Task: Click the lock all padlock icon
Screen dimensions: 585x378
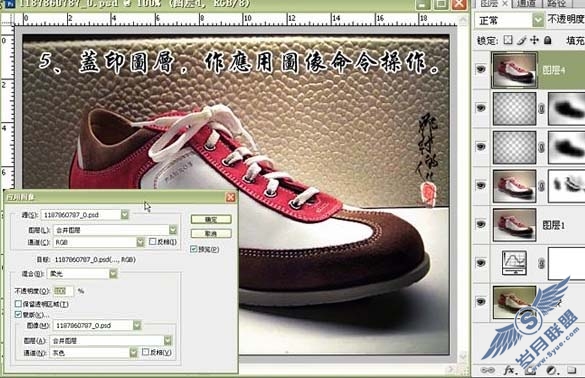Action: tap(547, 40)
